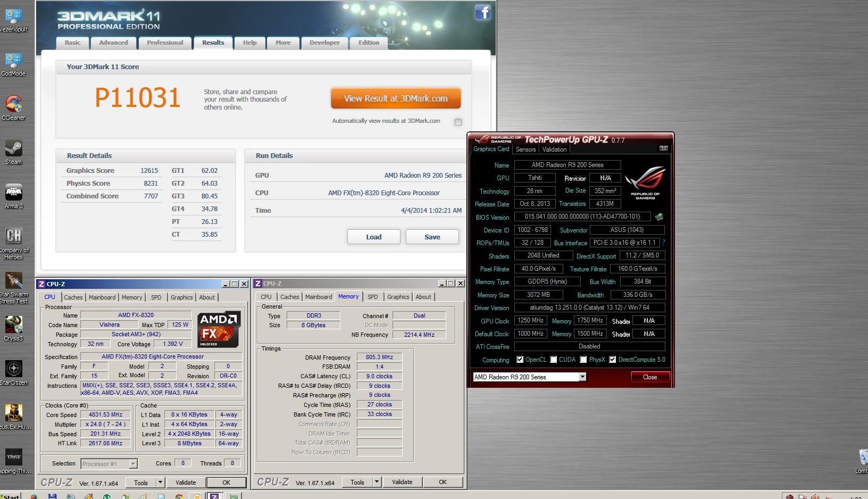Click the Chrome icon in the taskbar
The width and height of the screenshot is (868, 499).
click(179, 496)
